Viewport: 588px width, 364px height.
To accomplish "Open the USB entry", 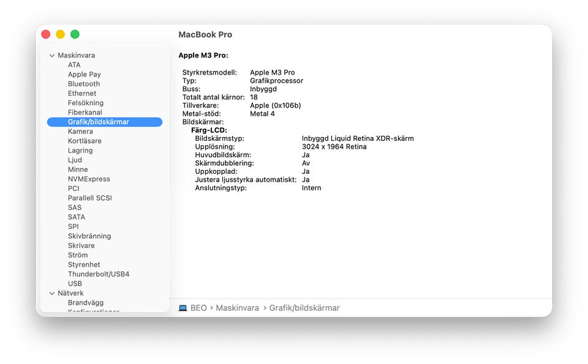I will click(75, 283).
